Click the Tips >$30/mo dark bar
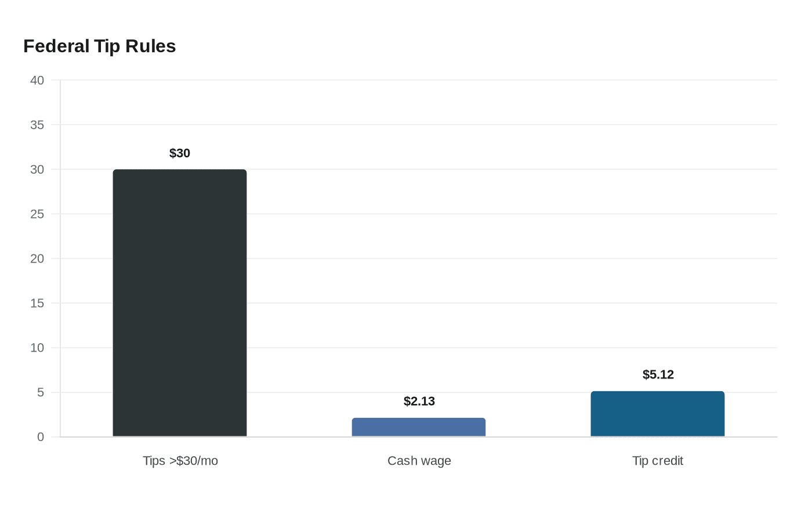The width and height of the screenshot is (812, 510). [x=180, y=303]
